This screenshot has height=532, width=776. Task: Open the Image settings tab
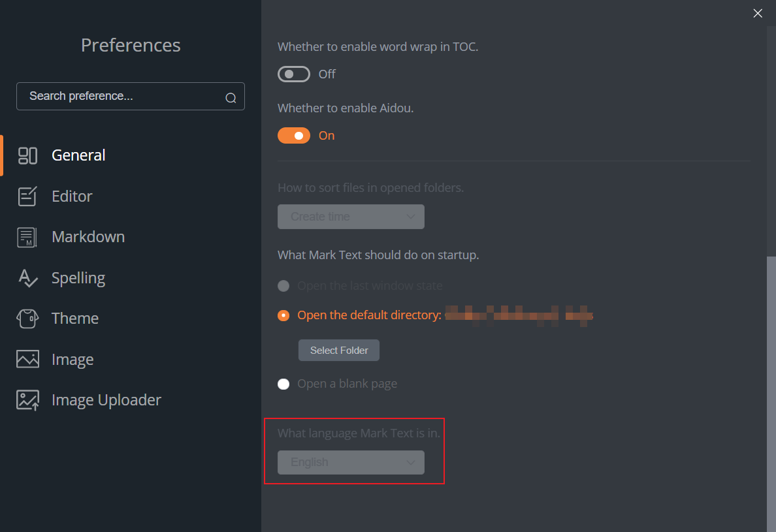(x=131, y=360)
